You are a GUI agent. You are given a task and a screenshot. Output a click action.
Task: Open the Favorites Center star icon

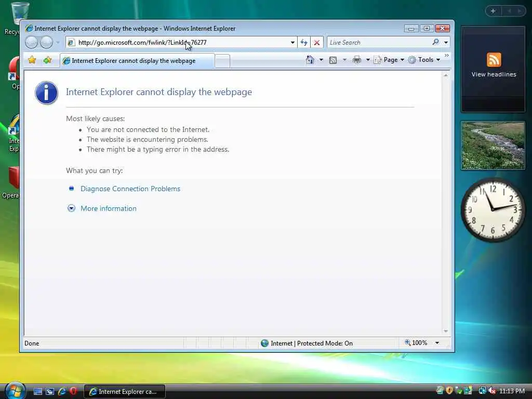pyautogui.click(x=32, y=60)
